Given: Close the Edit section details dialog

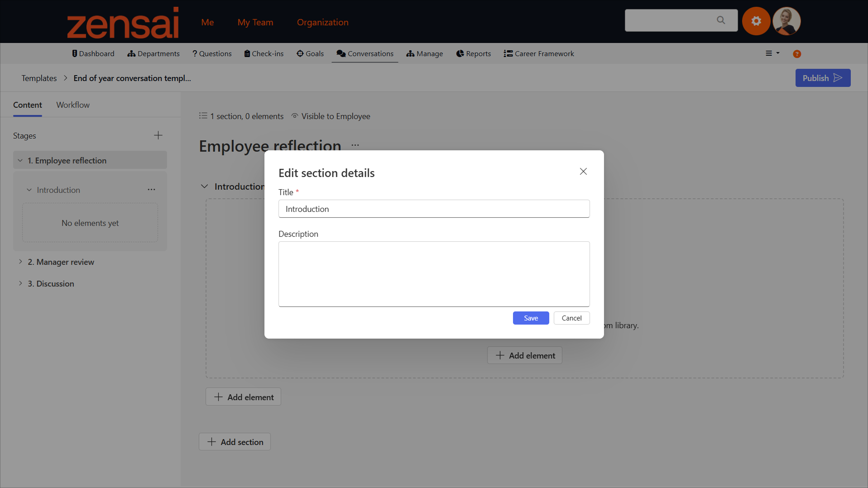Looking at the screenshot, I should pyautogui.click(x=583, y=172).
